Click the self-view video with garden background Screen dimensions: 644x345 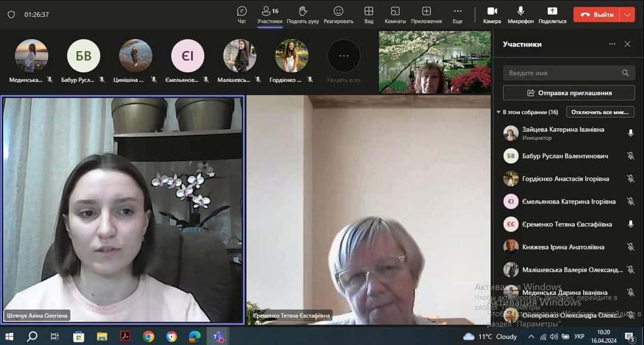point(435,62)
